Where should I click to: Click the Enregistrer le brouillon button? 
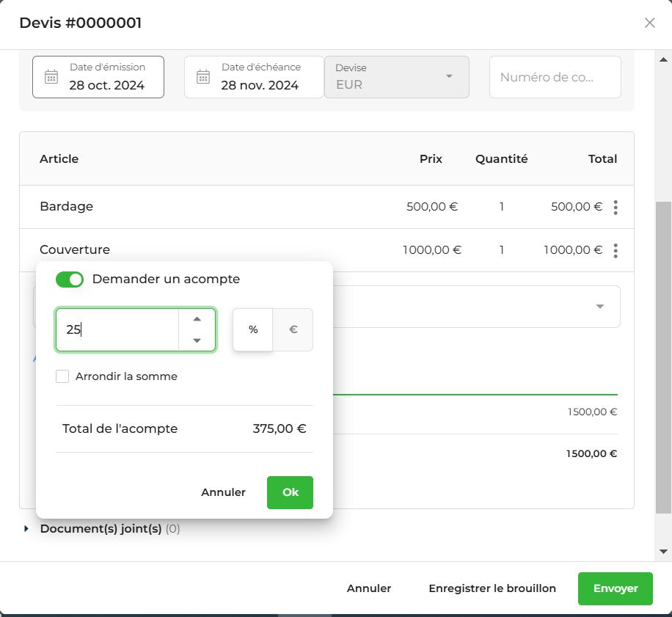tap(492, 588)
